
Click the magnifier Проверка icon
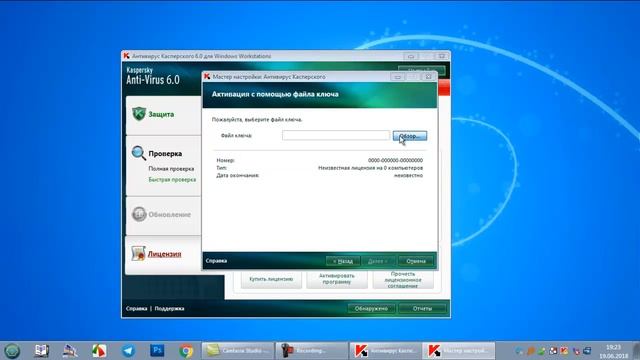pyautogui.click(x=139, y=153)
